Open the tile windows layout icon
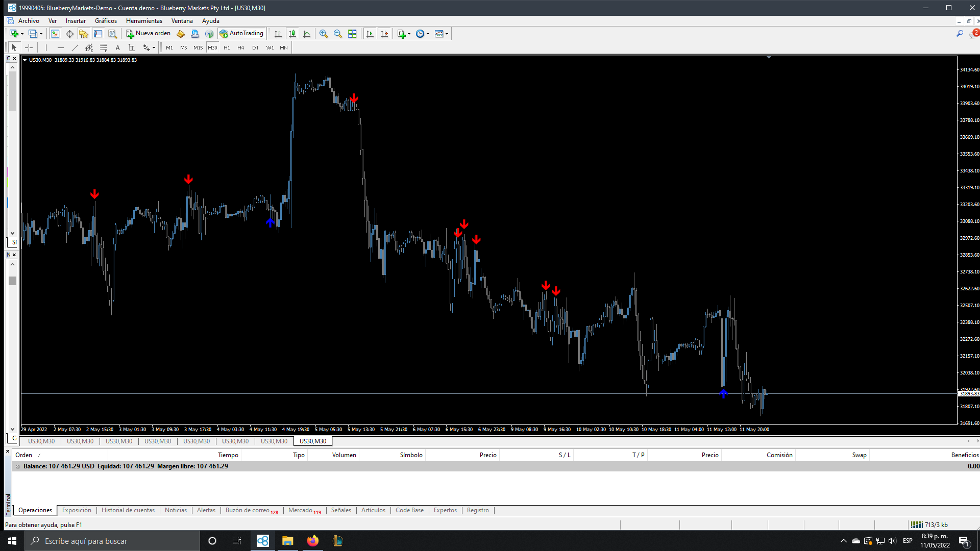Image resolution: width=980 pixels, height=551 pixels. tap(352, 34)
